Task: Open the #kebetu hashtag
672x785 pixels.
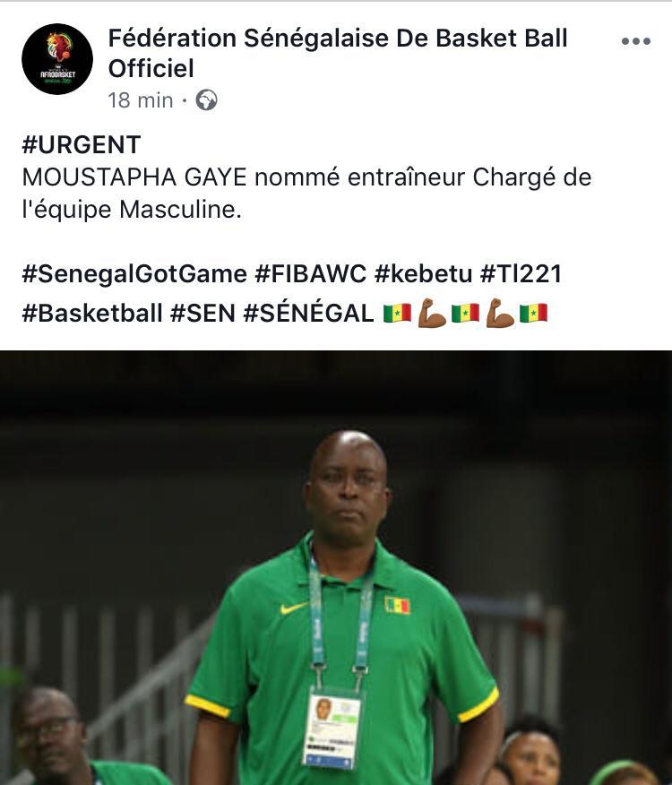Action: [x=423, y=274]
